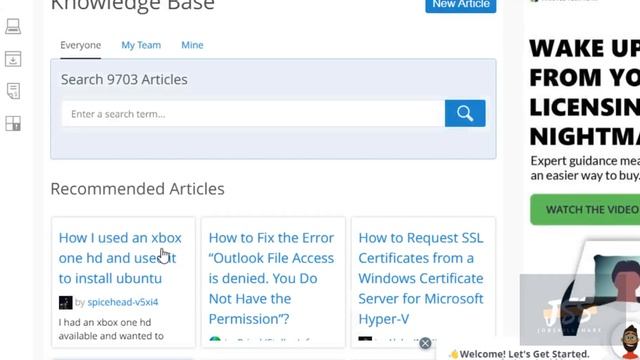Image resolution: width=640 pixels, height=360 pixels.
Task: Click the 'Recommended Articles' heading
Action: [138, 189]
